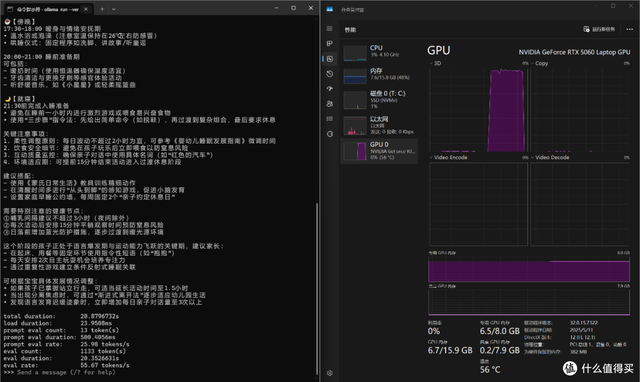
Task: Click the GPU utilization '0%' value
Action: click(x=434, y=331)
